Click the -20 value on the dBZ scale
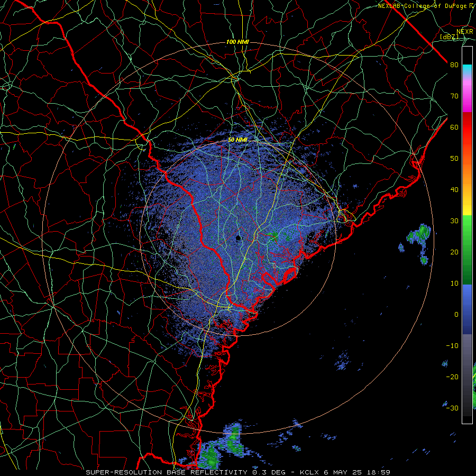This screenshot has width=476, height=476. (x=452, y=377)
